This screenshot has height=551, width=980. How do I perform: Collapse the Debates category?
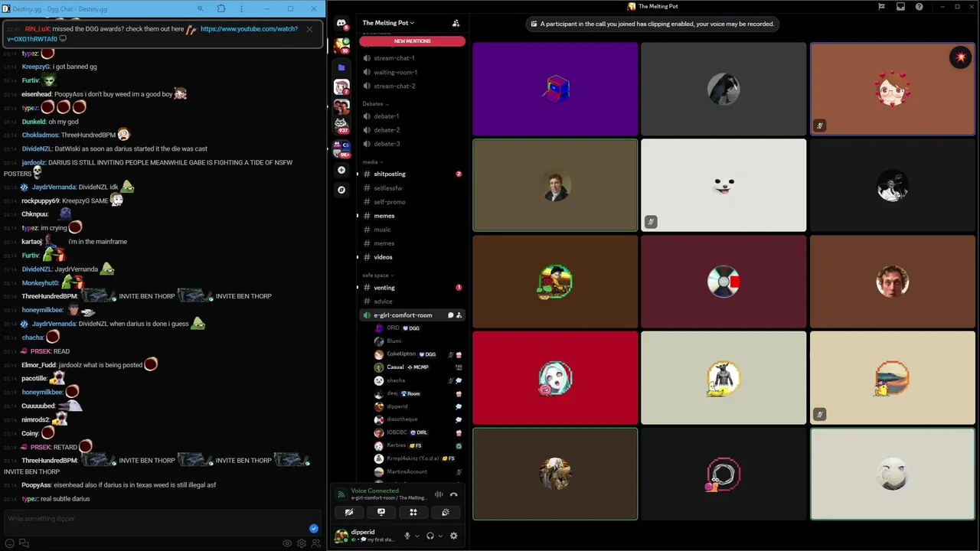(x=375, y=103)
